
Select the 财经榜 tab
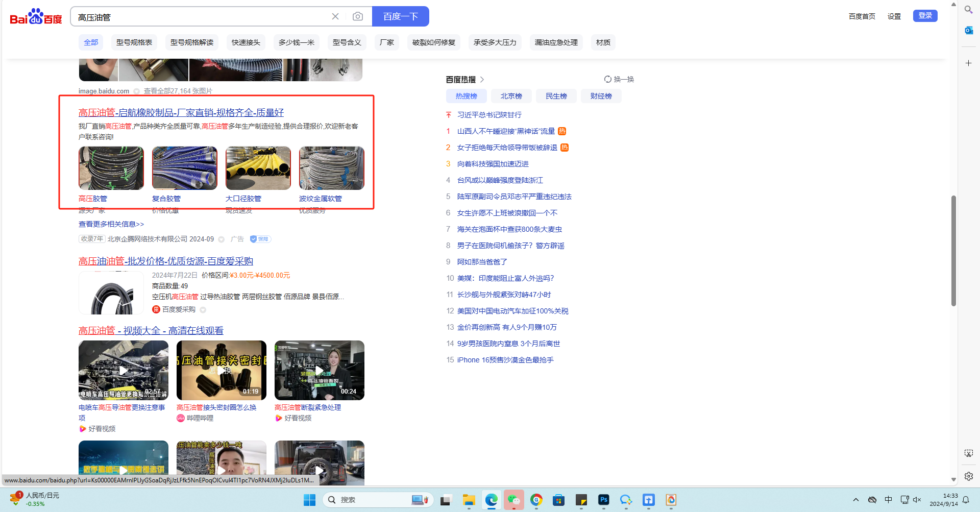click(x=601, y=96)
